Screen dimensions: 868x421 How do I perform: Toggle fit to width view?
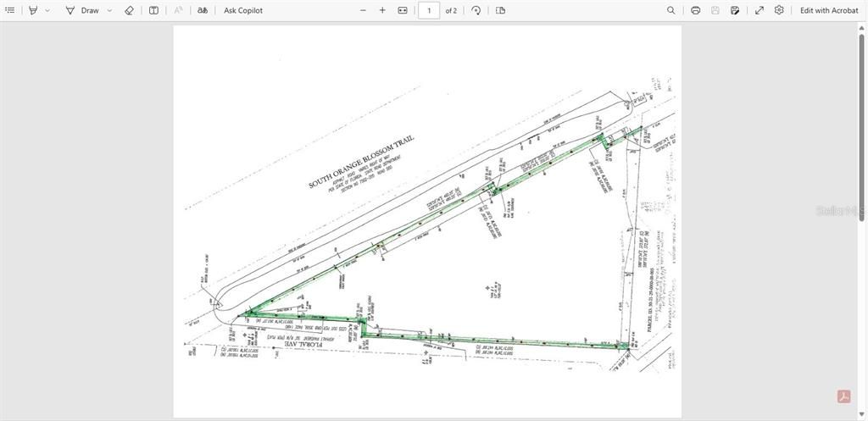tap(403, 10)
